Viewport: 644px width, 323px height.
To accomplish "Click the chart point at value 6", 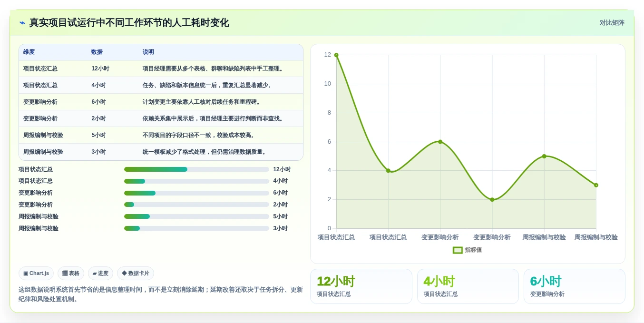I will pyautogui.click(x=440, y=142).
